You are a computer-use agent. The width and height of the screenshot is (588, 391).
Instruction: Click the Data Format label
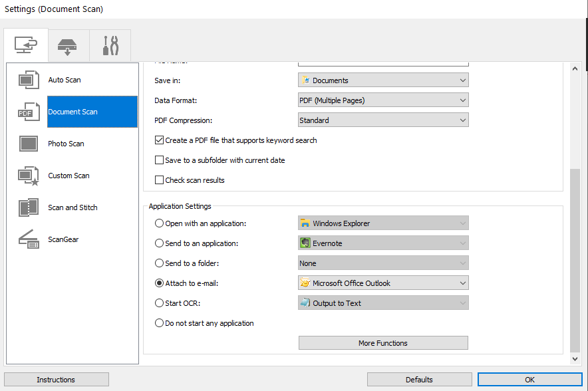pyautogui.click(x=176, y=100)
